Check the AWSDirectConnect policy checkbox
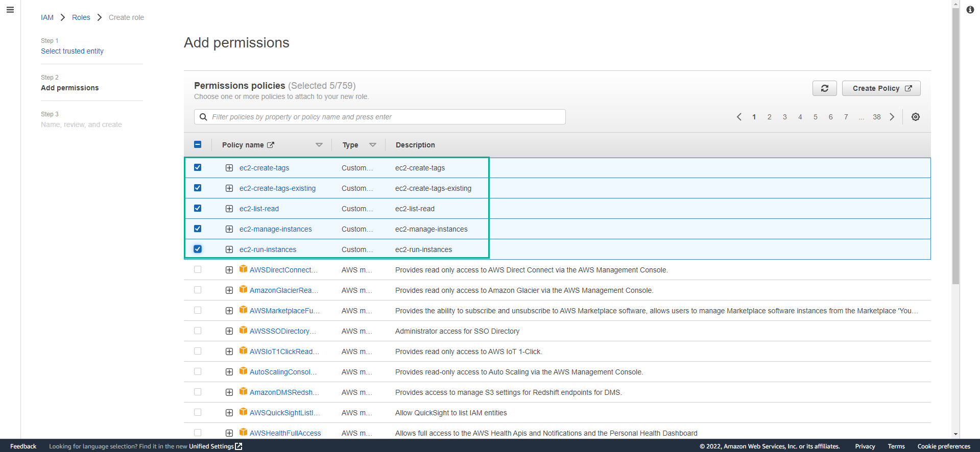The image size is (980, 452). pos(198,269)
